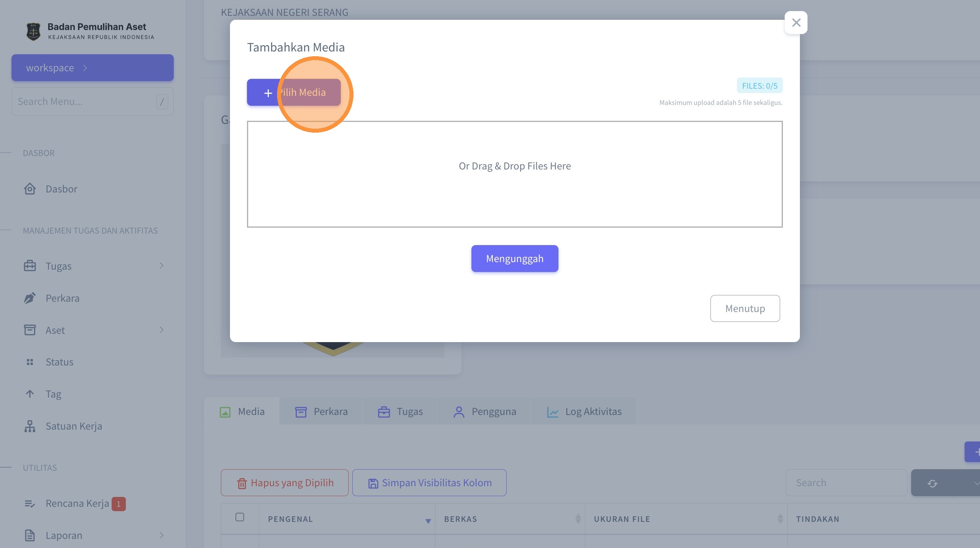The height and width of the screenshot is (548, 980).
Task: Click the Pilih Media button
Action: (294, 92)
